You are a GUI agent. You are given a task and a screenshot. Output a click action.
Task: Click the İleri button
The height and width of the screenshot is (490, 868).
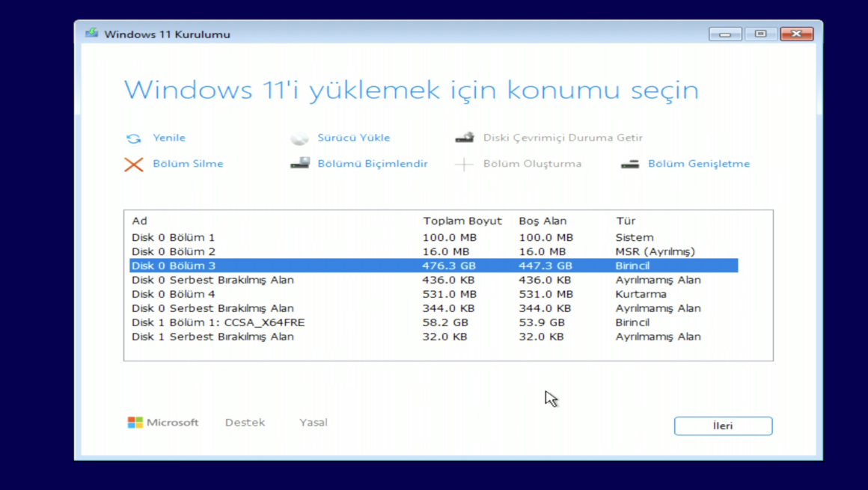coord(723,426)
